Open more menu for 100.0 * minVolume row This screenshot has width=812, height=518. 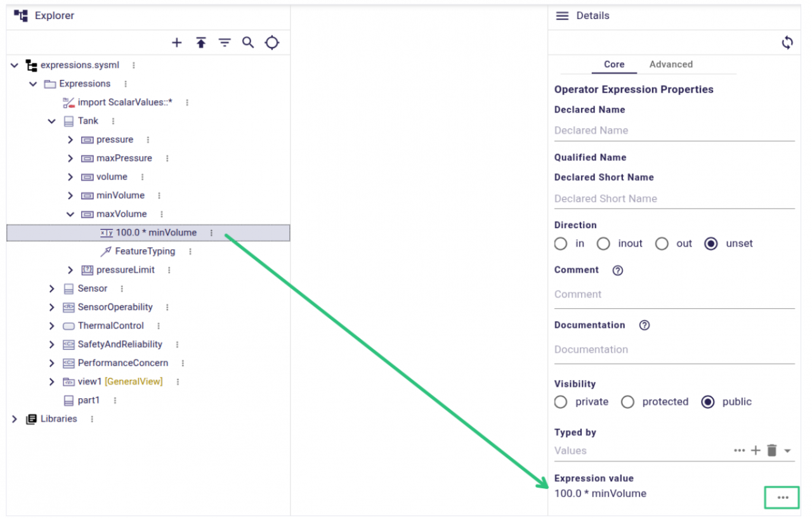pos(211,233)
